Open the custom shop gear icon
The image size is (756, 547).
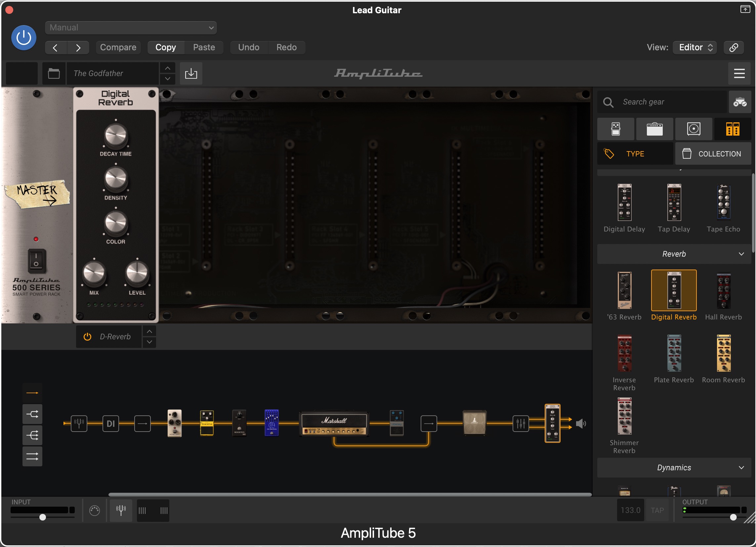coord(740,102)
